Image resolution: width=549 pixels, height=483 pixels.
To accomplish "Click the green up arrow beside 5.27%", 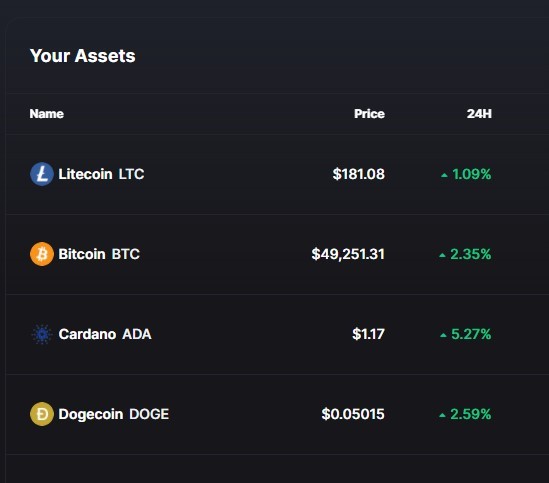I will pyautogui.click(x=443, y=335).
